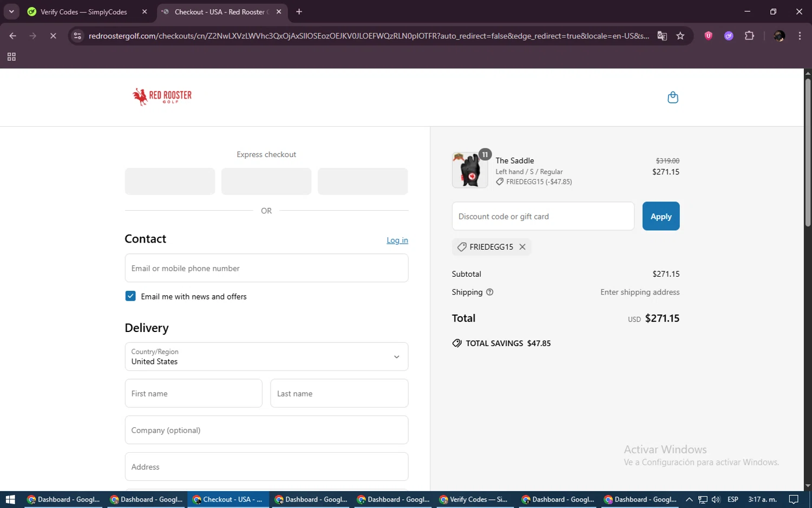This screenshot has width=812, height=508.
Task: Stop loading the page
Action: pos(53,36)
